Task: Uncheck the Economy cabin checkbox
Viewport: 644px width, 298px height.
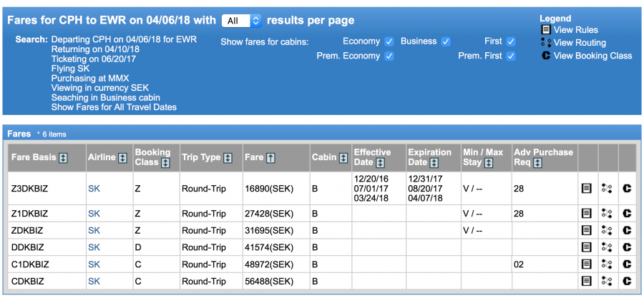Action: point(389,41)
